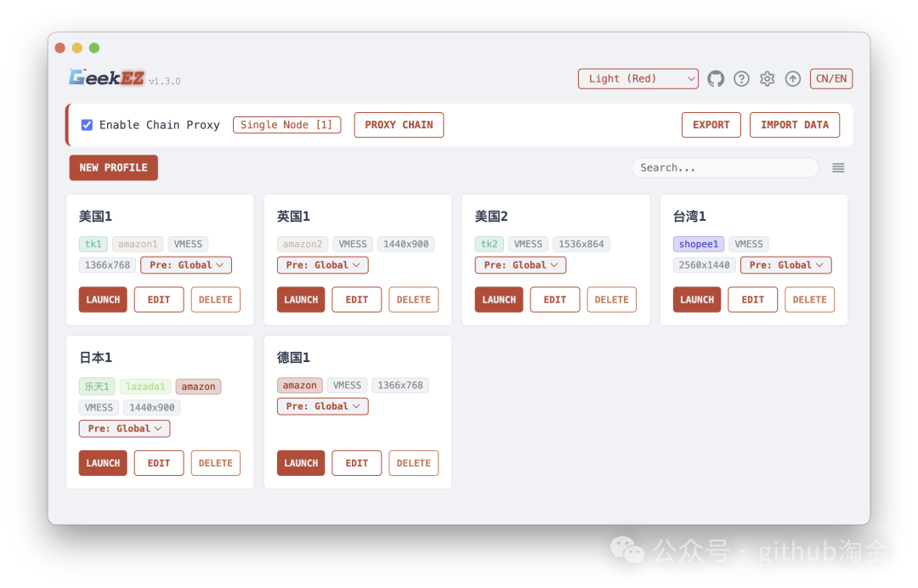Click inside the Search input field
918x588 pixels.
724,167
